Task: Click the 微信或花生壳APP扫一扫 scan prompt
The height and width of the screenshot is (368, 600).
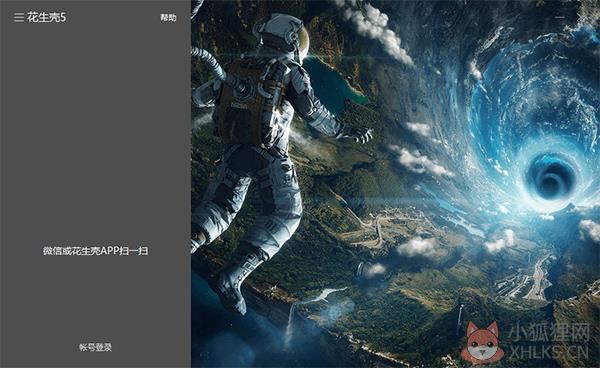Action: pyautogui.click(x=95, y=251)
